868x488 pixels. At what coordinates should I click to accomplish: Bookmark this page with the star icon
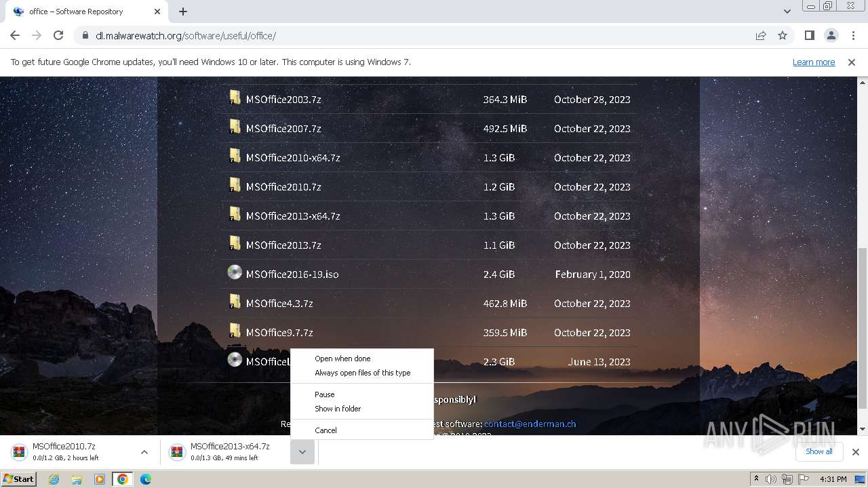click(783, 35)
